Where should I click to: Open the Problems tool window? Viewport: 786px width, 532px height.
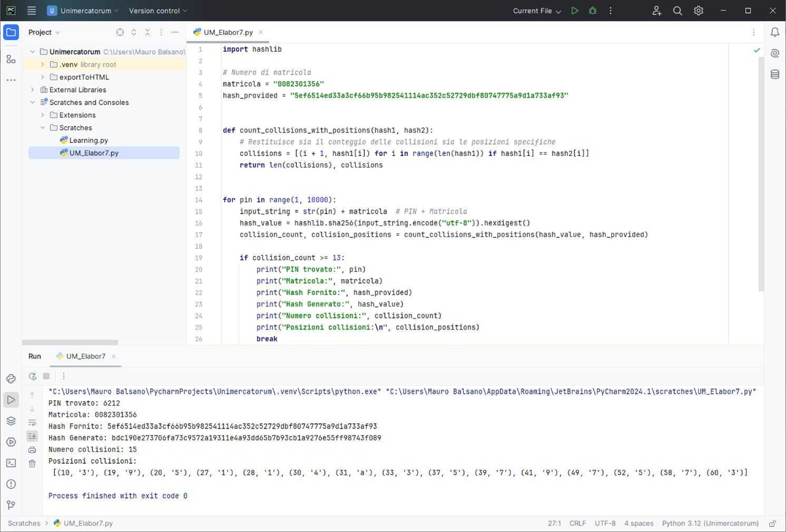[10, 484]
